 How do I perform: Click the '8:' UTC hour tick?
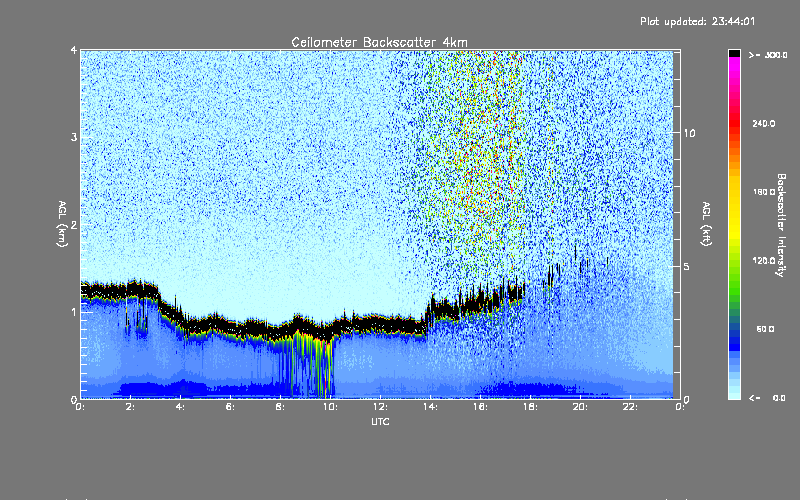point(280,407)
